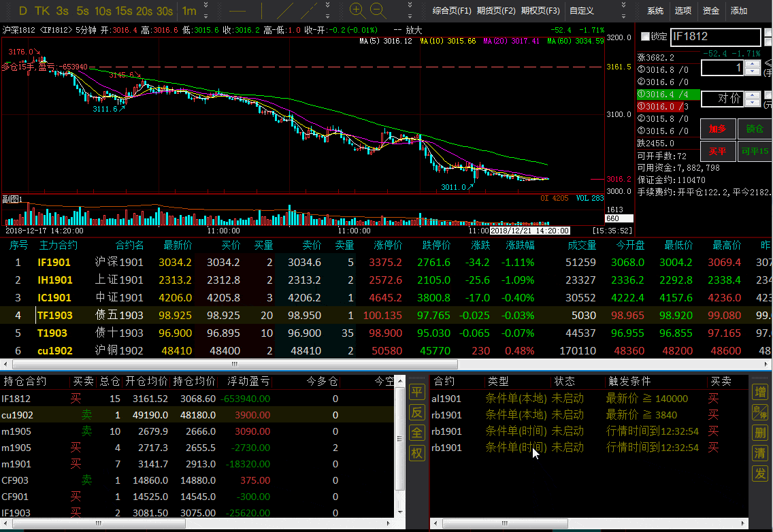Image resolution: width=773 pixels, height=532 pixels.
Task: Click the 发 send order icon
Action: point(760,473)
